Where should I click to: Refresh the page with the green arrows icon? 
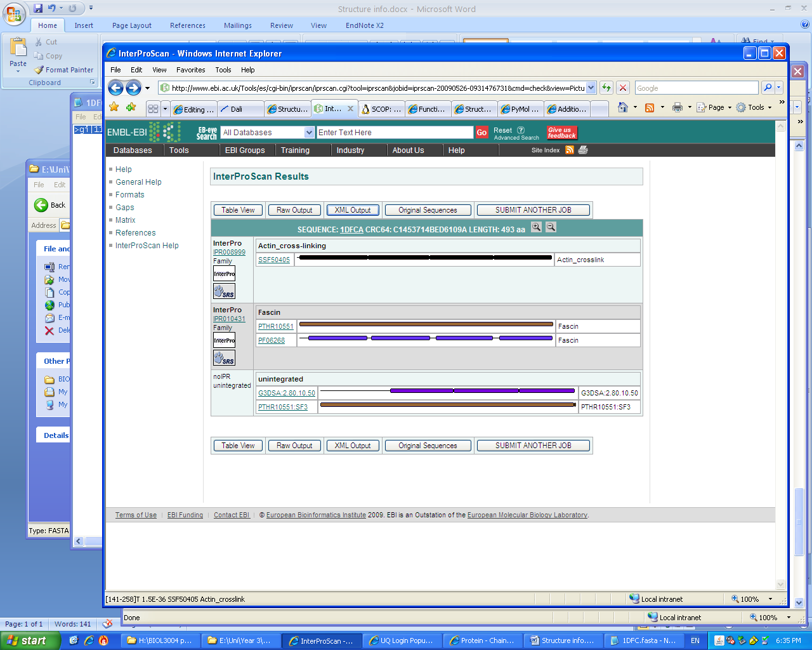(606, 88)
